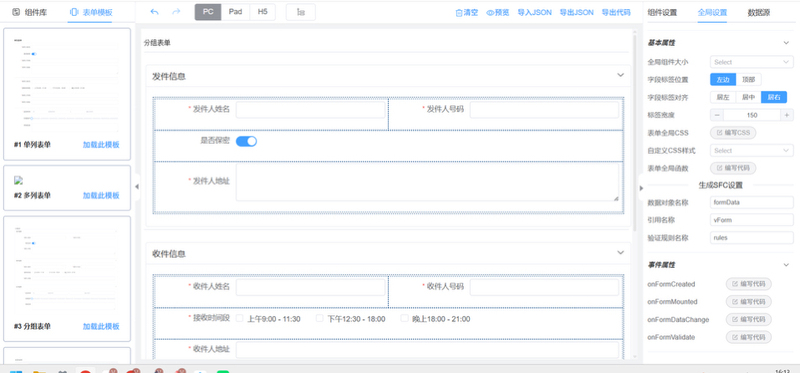Collapse the 基本属性 group

pos(786,43)
